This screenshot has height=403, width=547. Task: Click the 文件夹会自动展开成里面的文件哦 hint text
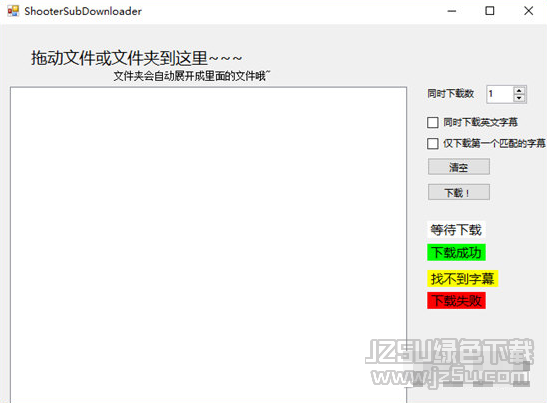click(x=192, y=75)
